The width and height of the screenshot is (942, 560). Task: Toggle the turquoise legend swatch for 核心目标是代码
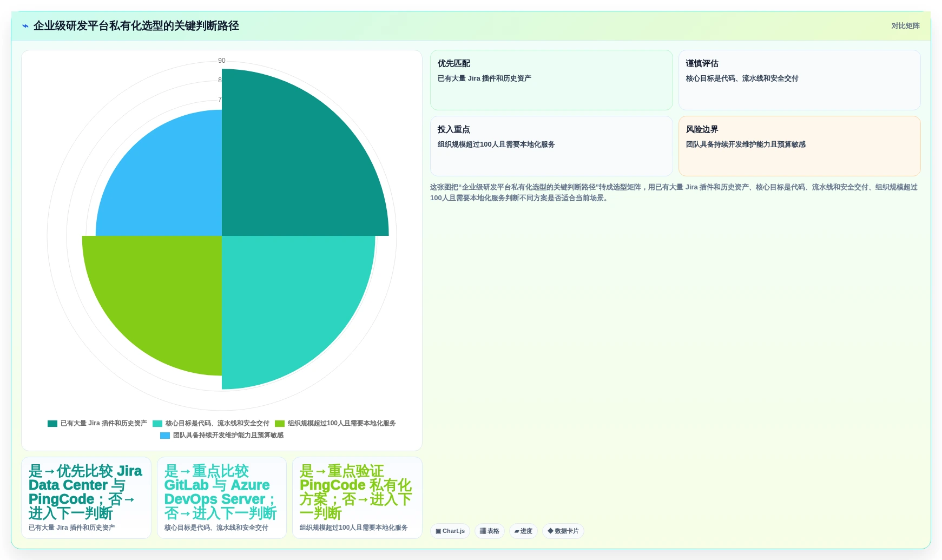(x=157, y=424)
